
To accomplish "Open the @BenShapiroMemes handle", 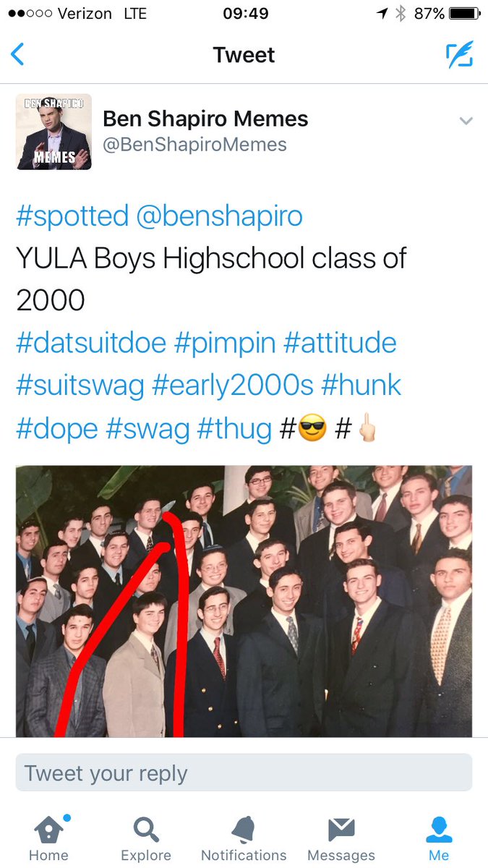I will [194, 145].
